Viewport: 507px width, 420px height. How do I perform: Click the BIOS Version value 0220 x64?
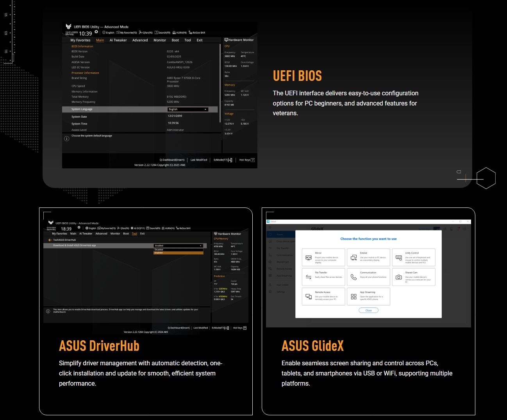click(173, 52)
